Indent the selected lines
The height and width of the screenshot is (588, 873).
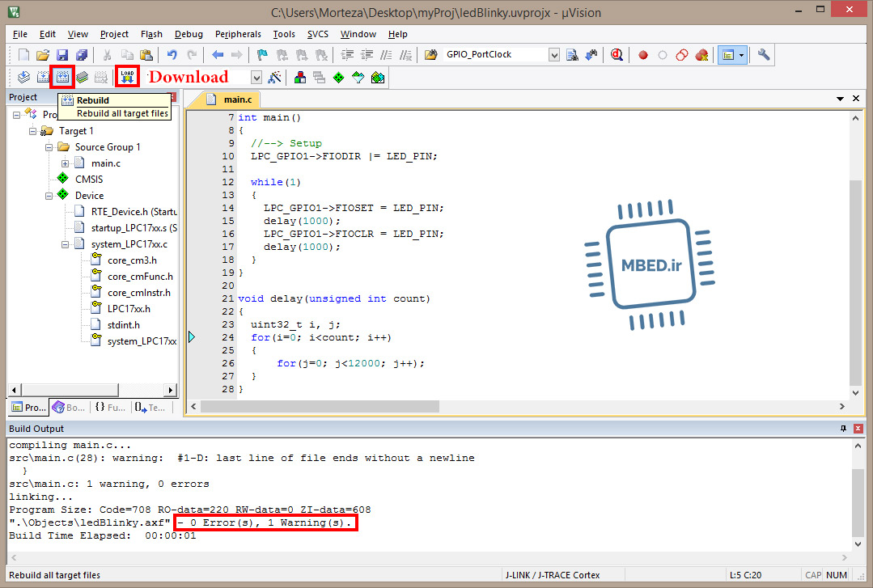(347, 54)
